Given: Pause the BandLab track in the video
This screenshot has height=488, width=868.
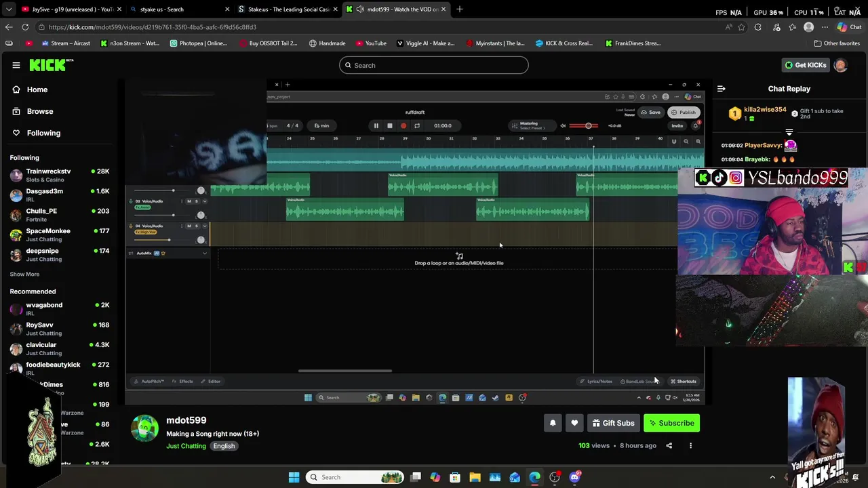Looking at the screenshot, I should [x=376, y=125].
